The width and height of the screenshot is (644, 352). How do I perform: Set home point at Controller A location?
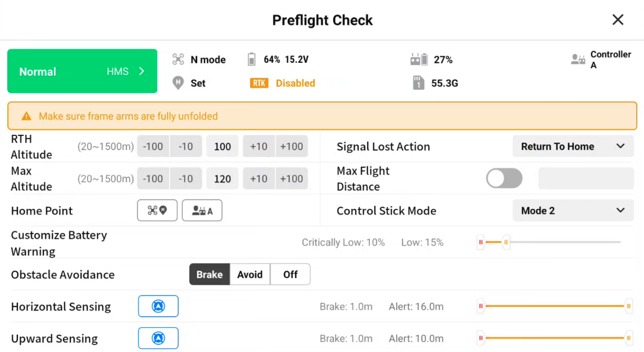pyautogui.click(x=202, y=211)
